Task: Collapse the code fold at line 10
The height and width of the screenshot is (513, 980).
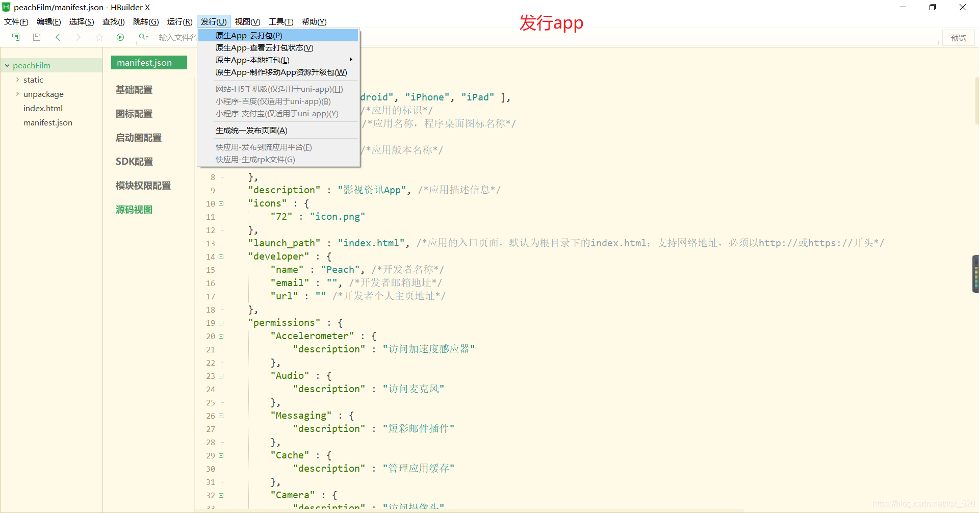Action: (x=221, y=203)
